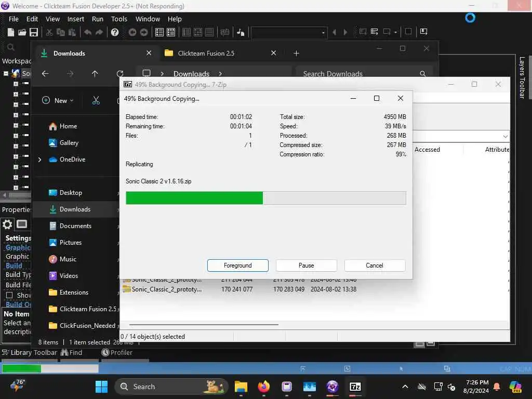
Task: Open the Insert menu
Action: tap(76, 19)
